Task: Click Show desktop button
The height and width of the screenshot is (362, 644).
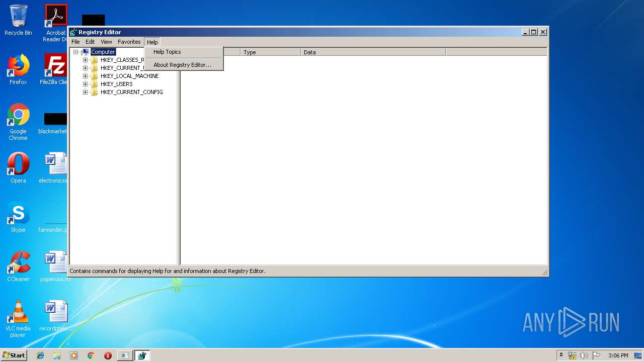Action: tap(639, 355)
